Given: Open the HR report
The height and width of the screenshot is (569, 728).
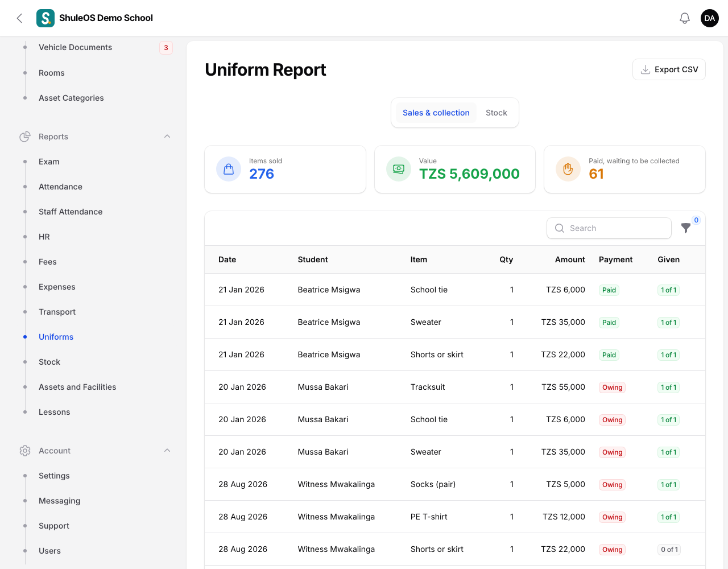Looking at the screenshot, I should pos(44,237).
